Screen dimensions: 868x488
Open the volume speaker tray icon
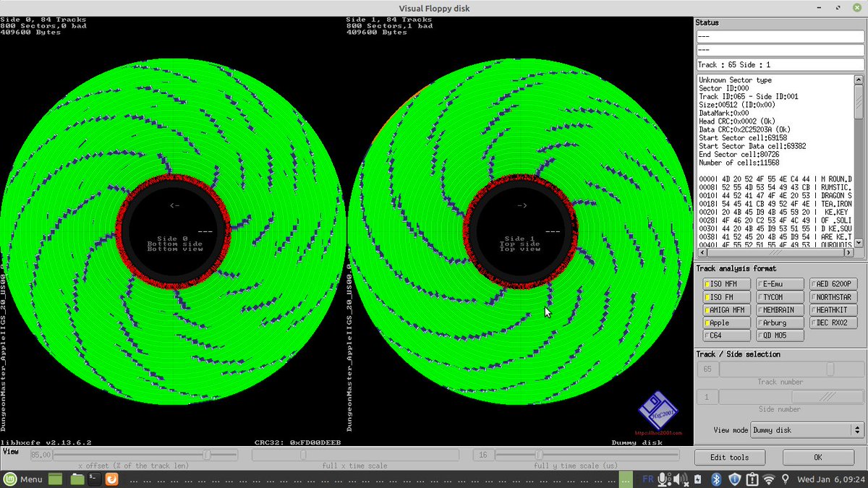679,479
